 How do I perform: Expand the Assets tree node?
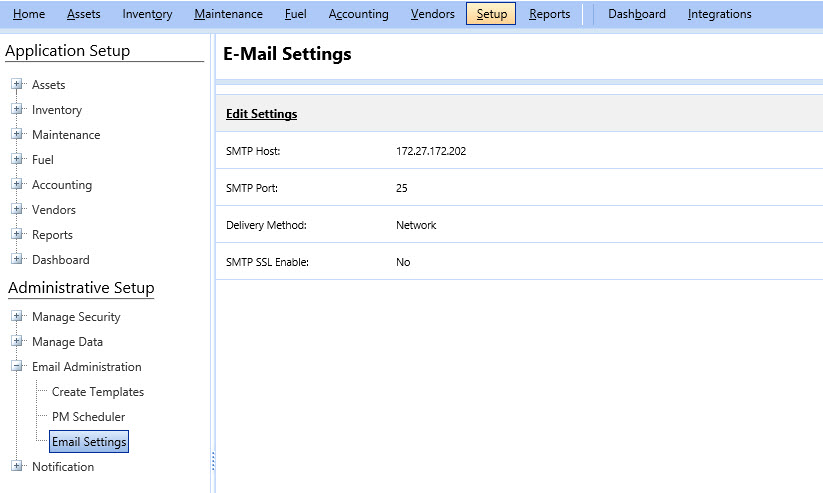point(17,85)
